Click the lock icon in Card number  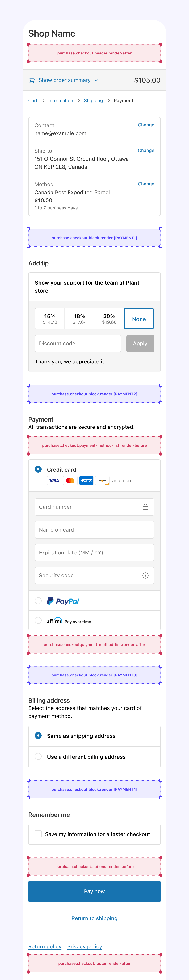click(145, 507)
